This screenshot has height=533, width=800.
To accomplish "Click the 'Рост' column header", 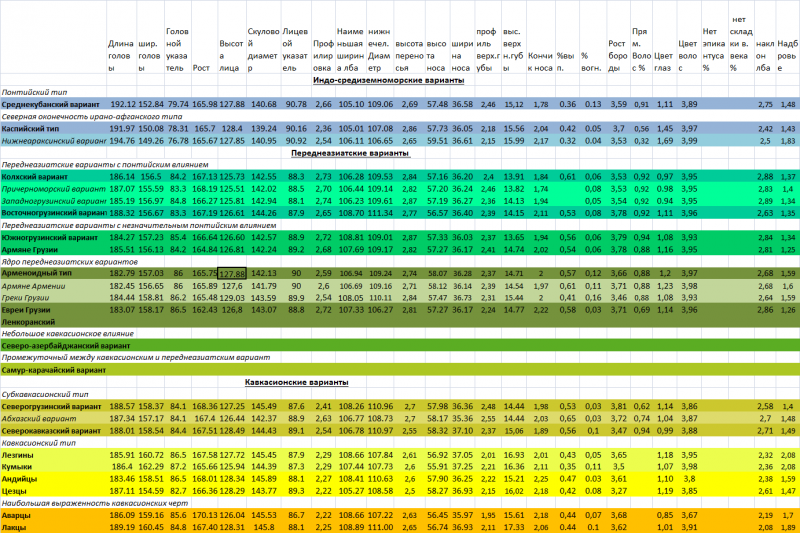I will tap(201, 68).
